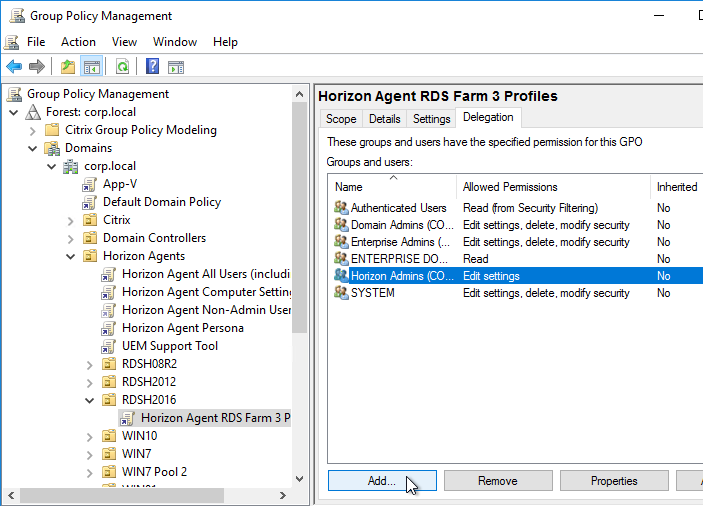Click the Forward arrow toolbar icon

pos(37,67)
